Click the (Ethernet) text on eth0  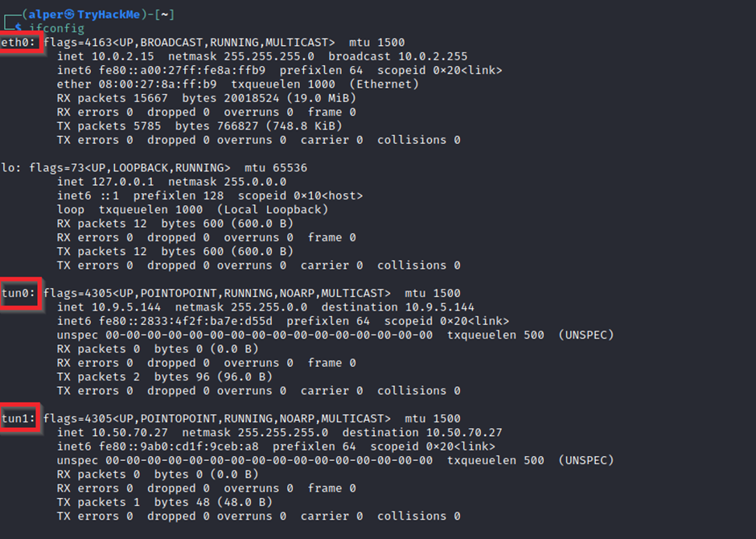click(380, 84)
